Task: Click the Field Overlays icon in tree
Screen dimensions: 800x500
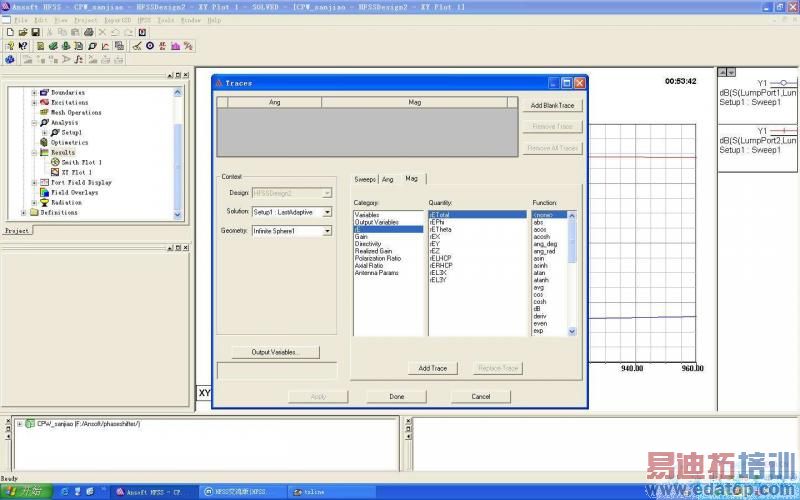Action: point(44,192)
